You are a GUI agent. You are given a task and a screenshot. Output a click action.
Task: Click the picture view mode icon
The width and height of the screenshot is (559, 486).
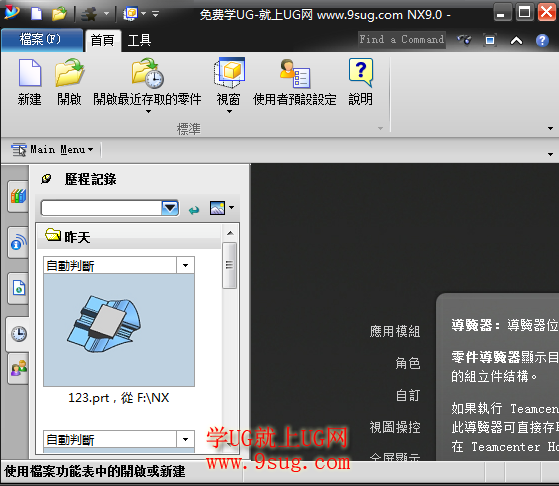[217, 208]
